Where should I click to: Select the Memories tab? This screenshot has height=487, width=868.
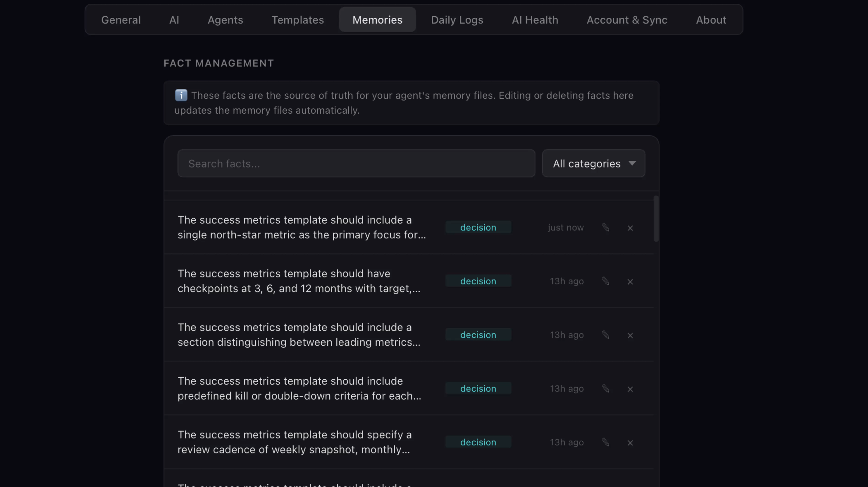[x=377, y=20]
